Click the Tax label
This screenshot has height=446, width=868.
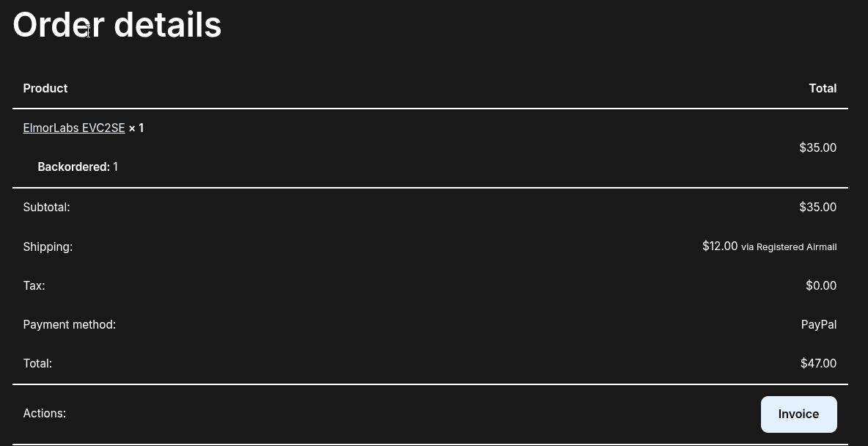tap(34, 286)
